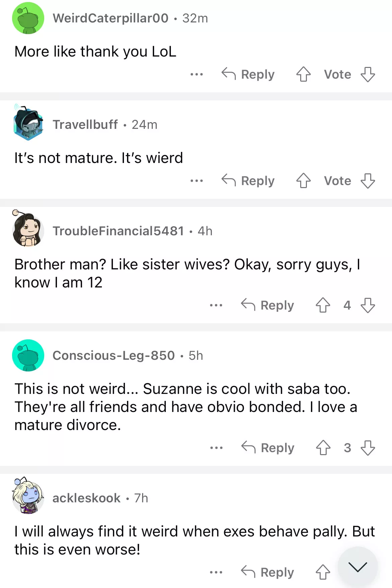This screenshot has width=392, height=588.
Task: Open more options for WeirdCaterpillar00's comment
Action: point(196,74)
